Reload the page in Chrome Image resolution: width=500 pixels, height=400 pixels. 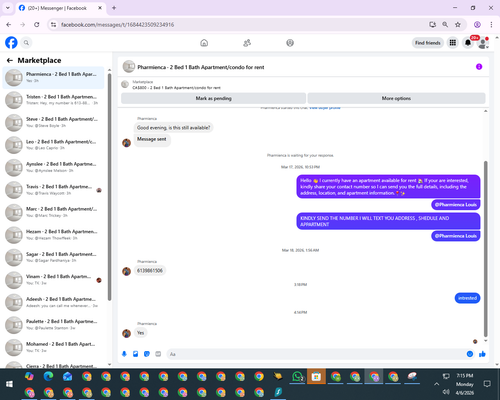point(37,25)
